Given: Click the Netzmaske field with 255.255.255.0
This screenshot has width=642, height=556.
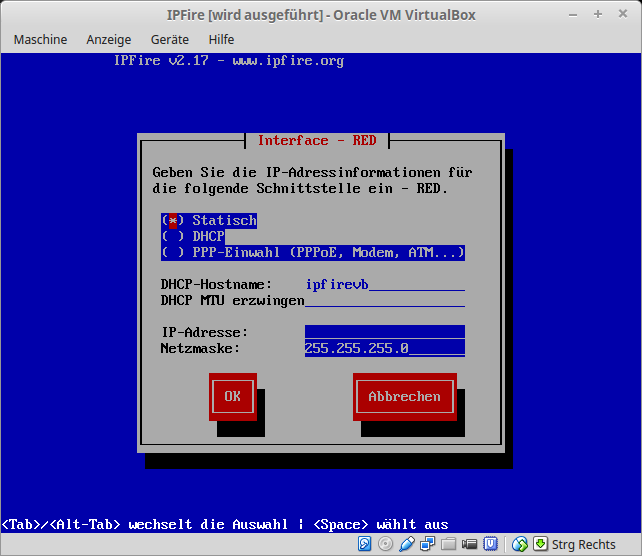Looking at the screenshot, I should 385,348.
